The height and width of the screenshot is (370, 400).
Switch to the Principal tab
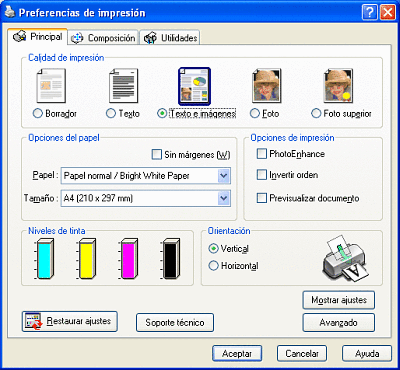[x=37, y=37]
